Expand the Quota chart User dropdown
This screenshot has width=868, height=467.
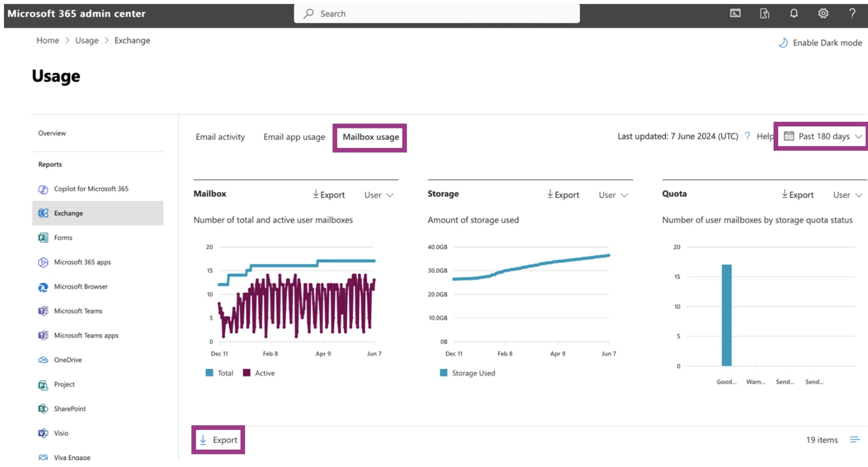(x=848, y=195)
